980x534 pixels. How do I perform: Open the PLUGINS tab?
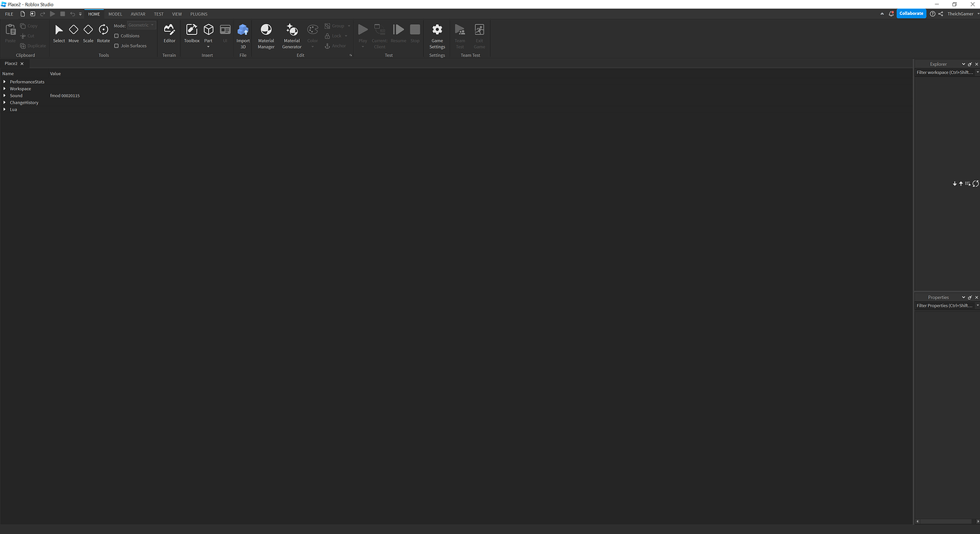[199, 14]
